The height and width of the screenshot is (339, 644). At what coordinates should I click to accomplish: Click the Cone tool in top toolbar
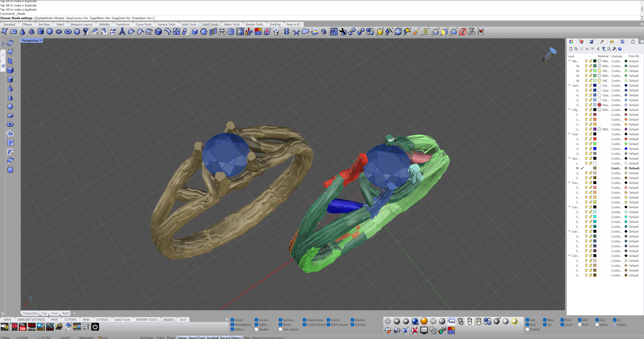[22, 32]
